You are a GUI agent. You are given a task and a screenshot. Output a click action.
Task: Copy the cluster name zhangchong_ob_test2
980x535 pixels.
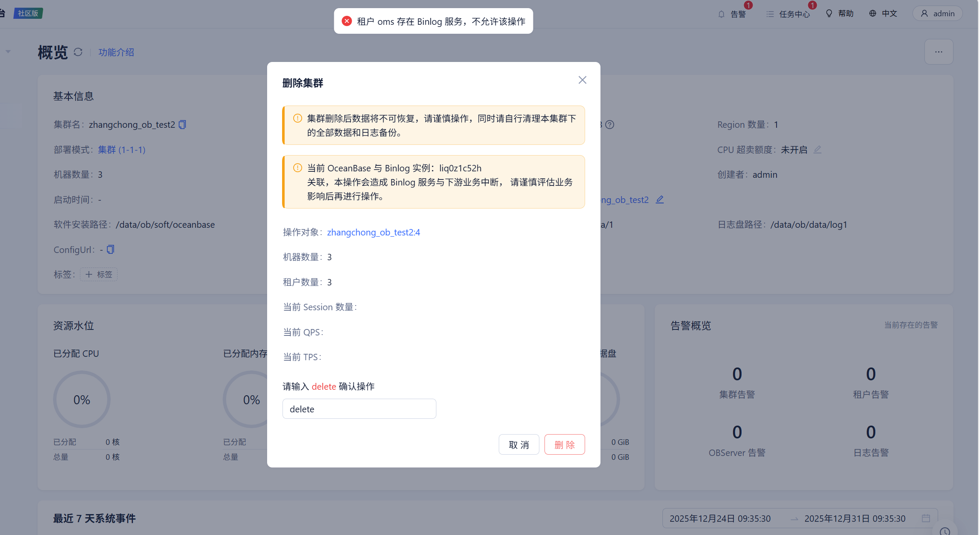(x=182, y=124)
